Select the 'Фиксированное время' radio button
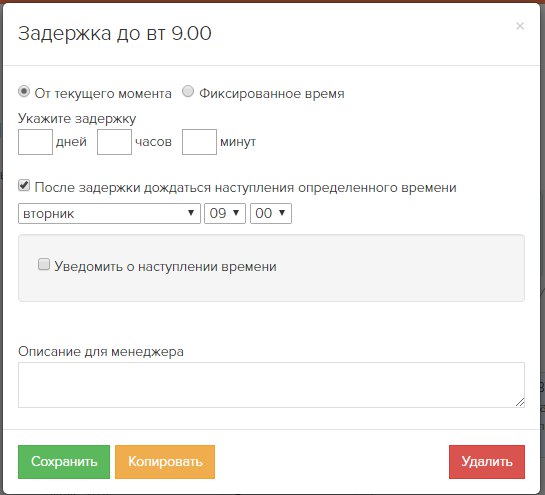545x495 pixels. click(188, 91)
